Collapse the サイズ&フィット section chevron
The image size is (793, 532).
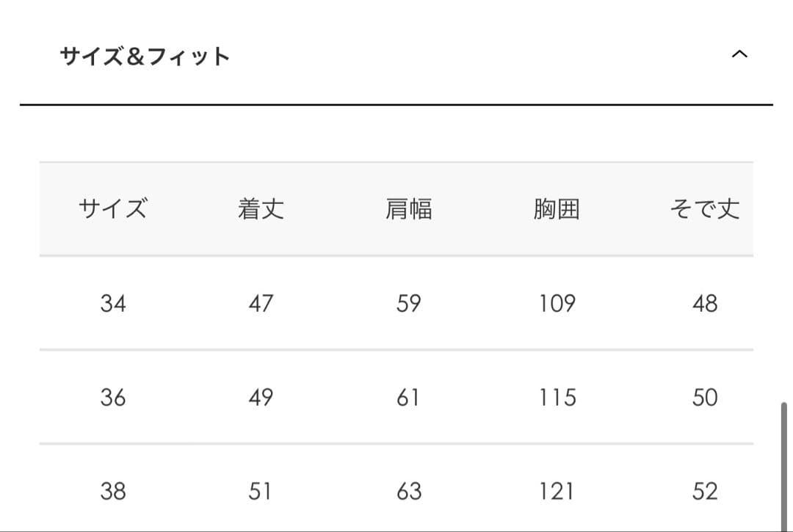[x=739, y=54]
